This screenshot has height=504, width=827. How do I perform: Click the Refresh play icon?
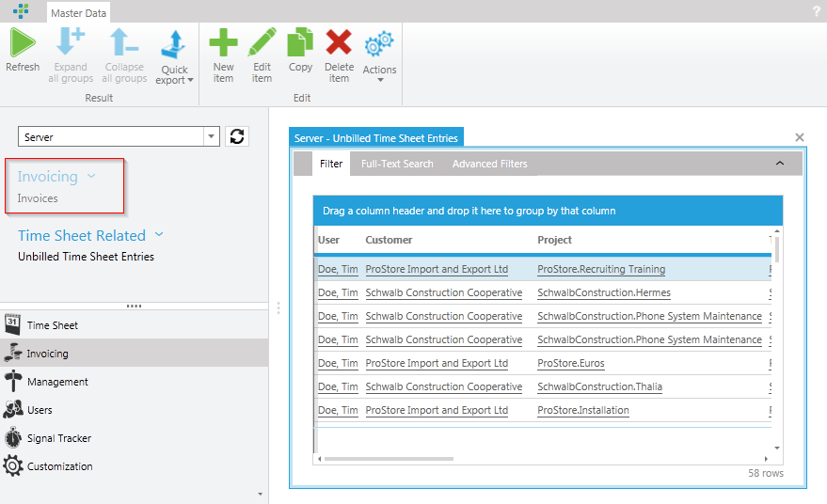[x=23, y=42]
